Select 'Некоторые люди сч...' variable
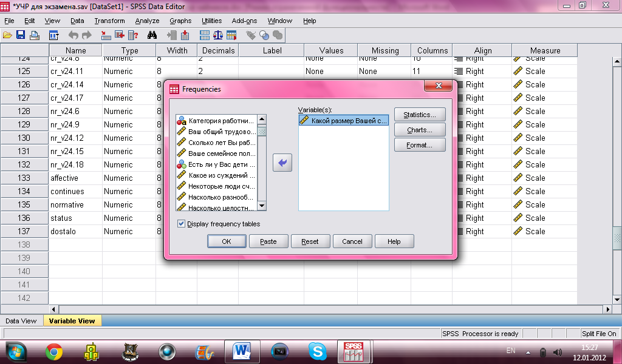Image resolution: width=622 pixels, height=364 pixels. 217,186
